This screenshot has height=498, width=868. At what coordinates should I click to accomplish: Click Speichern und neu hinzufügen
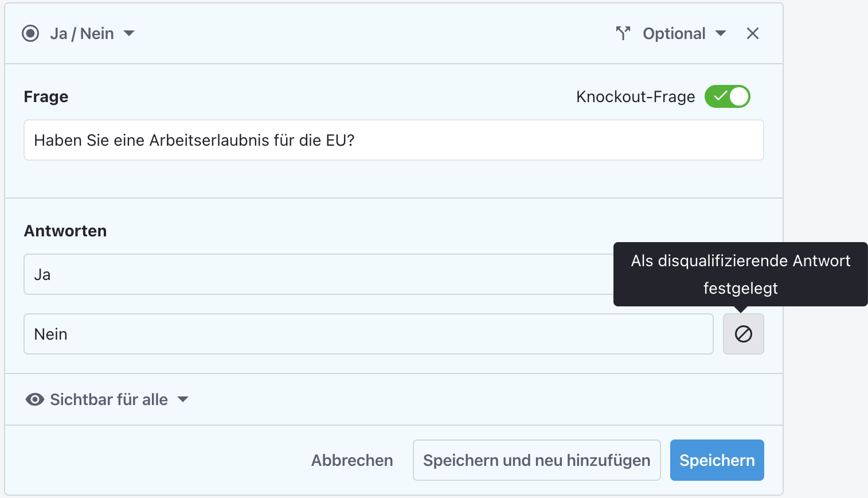[536, 460]
